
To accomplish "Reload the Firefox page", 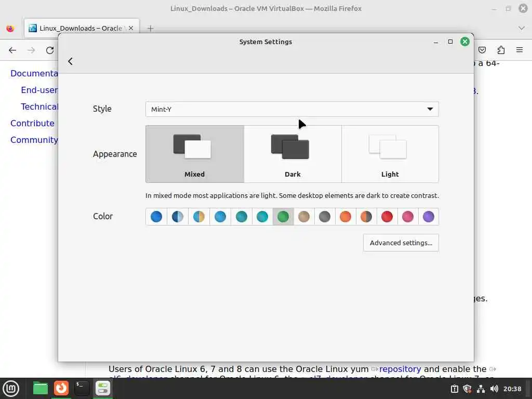I will [50, 50].
